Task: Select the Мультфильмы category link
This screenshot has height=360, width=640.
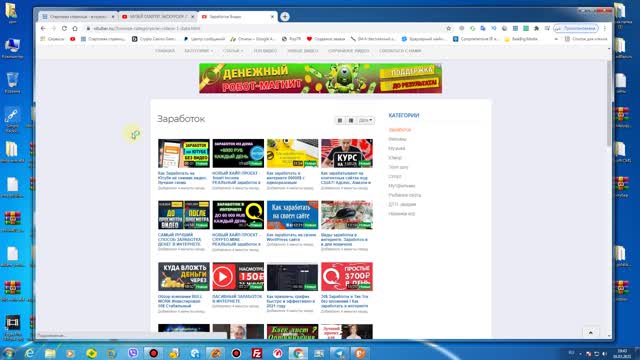Action: point(402,186)
